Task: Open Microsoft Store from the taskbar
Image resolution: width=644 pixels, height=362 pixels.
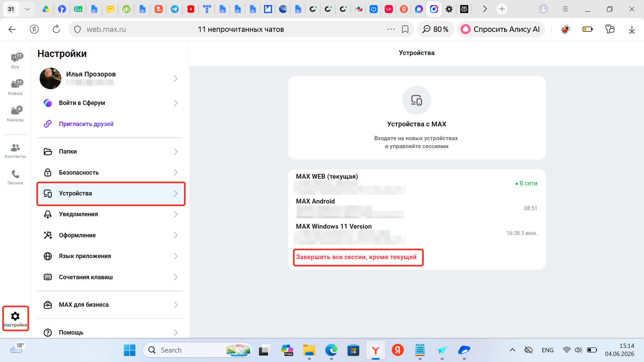Action: click(x=353, y=350)
